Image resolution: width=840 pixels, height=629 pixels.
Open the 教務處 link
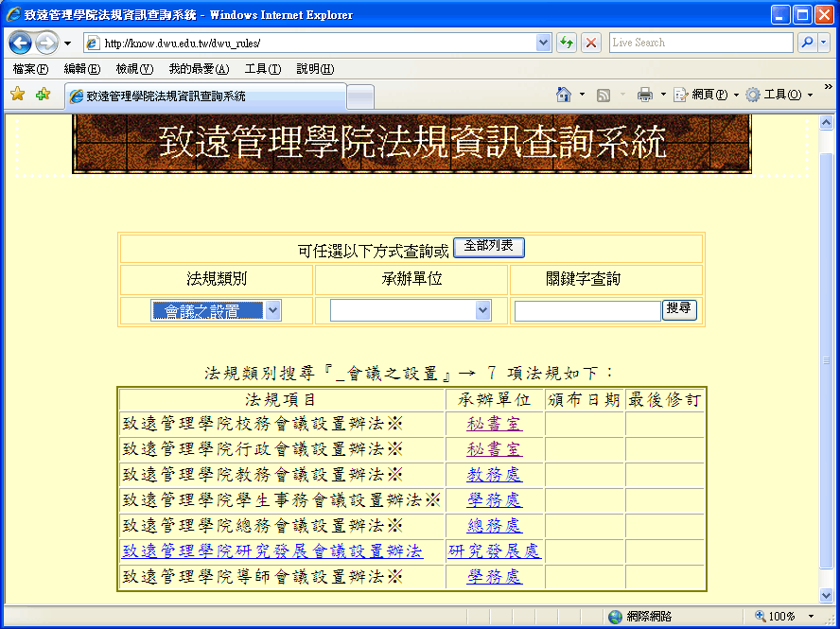(x=495, y=475)
